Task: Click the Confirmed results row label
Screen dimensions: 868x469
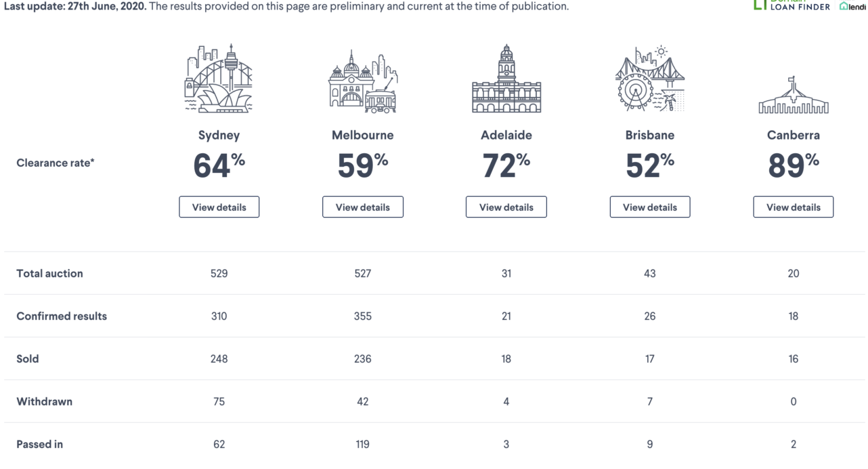Action: click(x=62, y=316)
